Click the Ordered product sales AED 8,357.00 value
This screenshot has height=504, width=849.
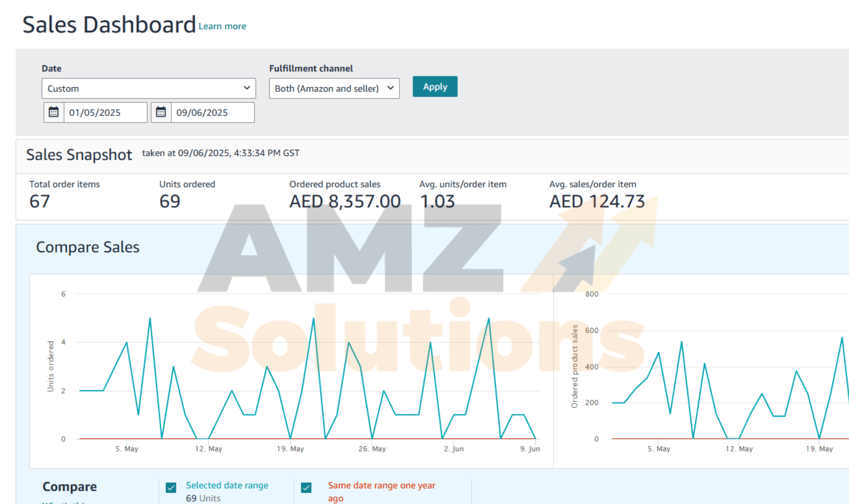pos(345,202)
